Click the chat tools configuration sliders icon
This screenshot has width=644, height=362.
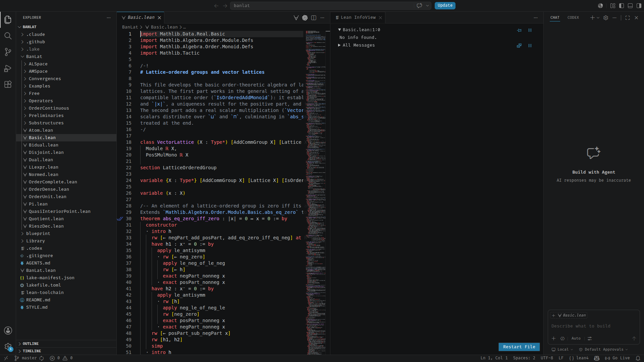(590, 339)
